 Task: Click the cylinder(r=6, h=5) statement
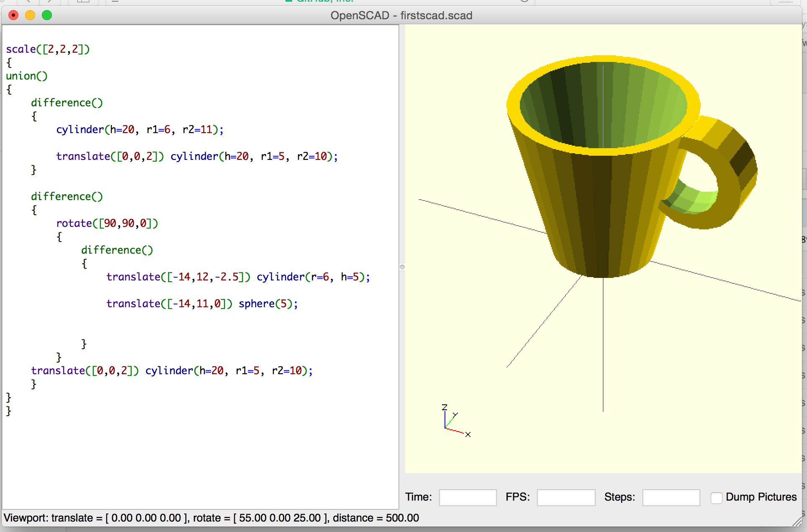pyautogui.click(x=313, y=277)
